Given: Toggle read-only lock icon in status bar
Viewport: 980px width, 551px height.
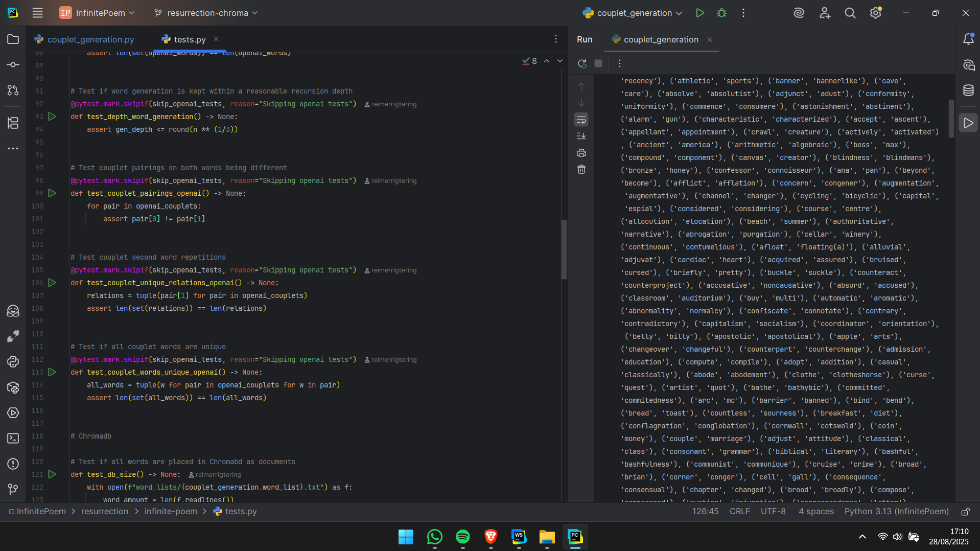Looking at the screenshot, I should [966, 512].
